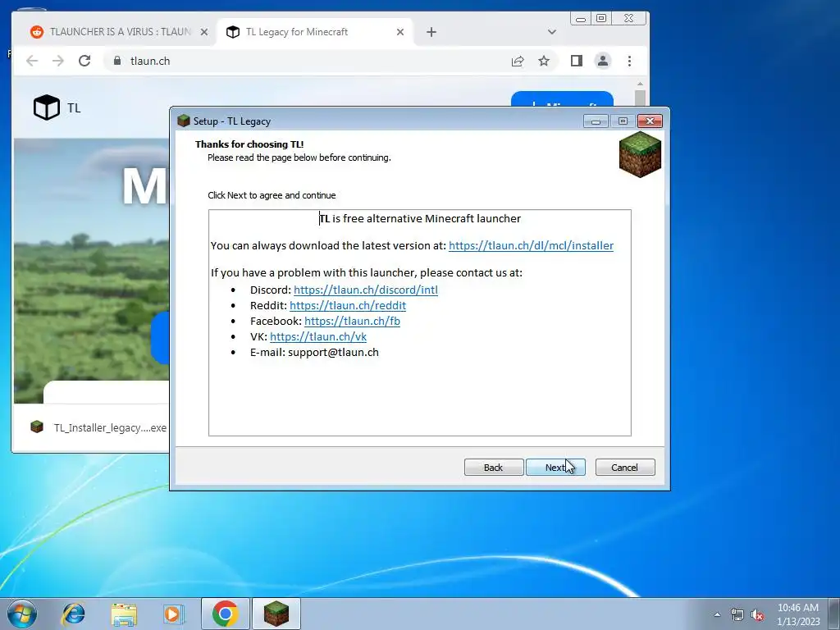Maximize the Chrome window
The image size is (840, 630).
pos(601,19)
